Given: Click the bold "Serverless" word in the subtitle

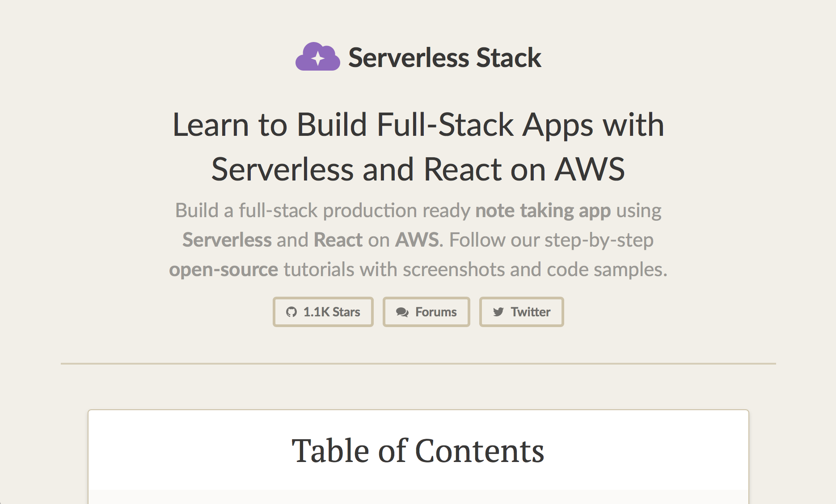Looking at the screenshot, I should tap(227, 240).
